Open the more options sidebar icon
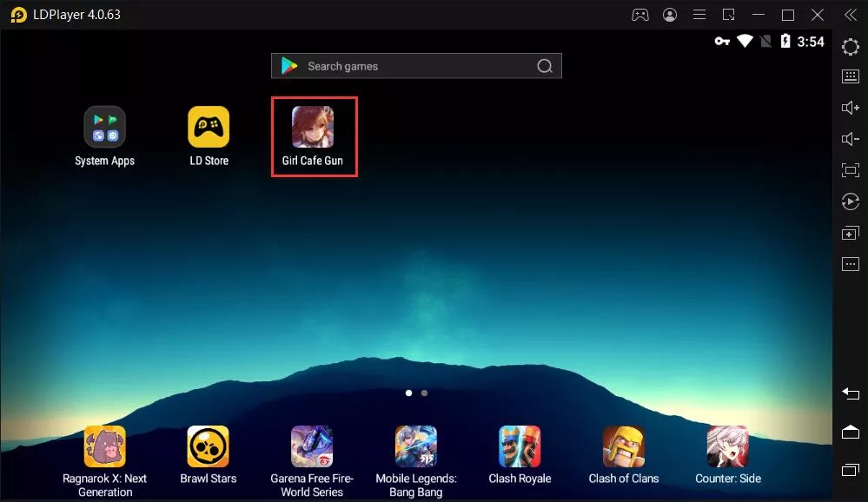The height and width of the screenshot is (502, 868). pyautogui.click(x=850, y=263)
